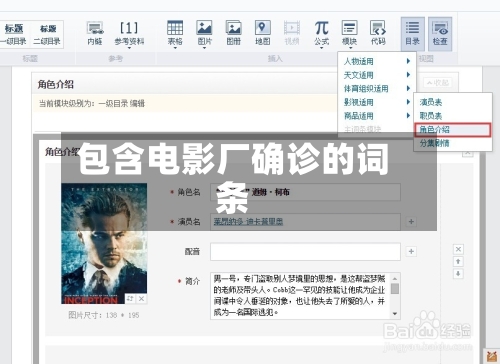Click the 编辑 link for module level
The width and height of the screenshot is (500, 364).
click(x=137, y=104)
